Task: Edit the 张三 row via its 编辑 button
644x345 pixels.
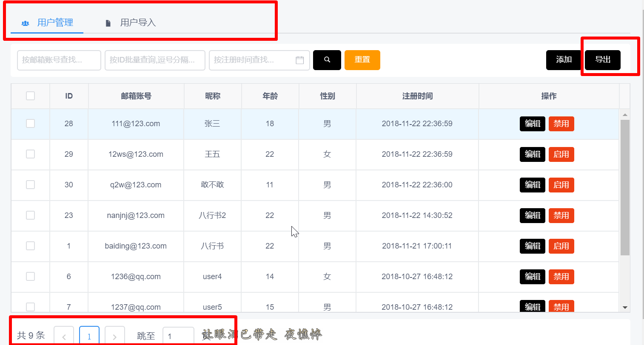Action: click(532, 124)
